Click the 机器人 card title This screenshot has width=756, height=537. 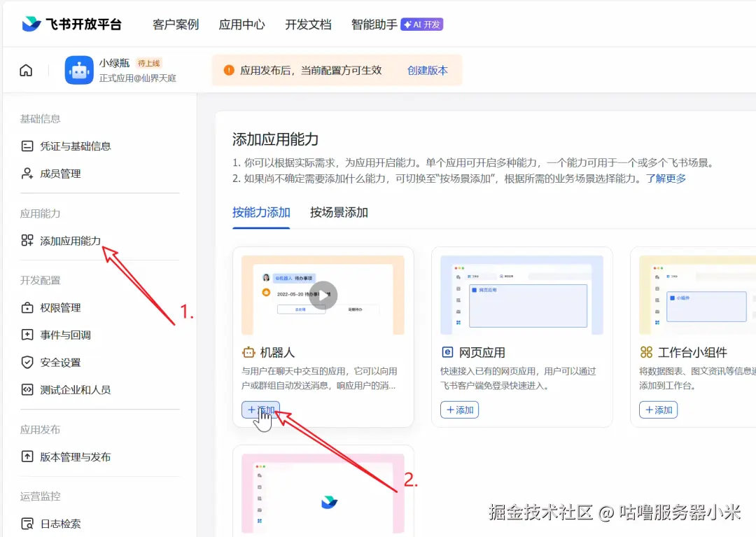pyautogui.click(x=277, y=352)
